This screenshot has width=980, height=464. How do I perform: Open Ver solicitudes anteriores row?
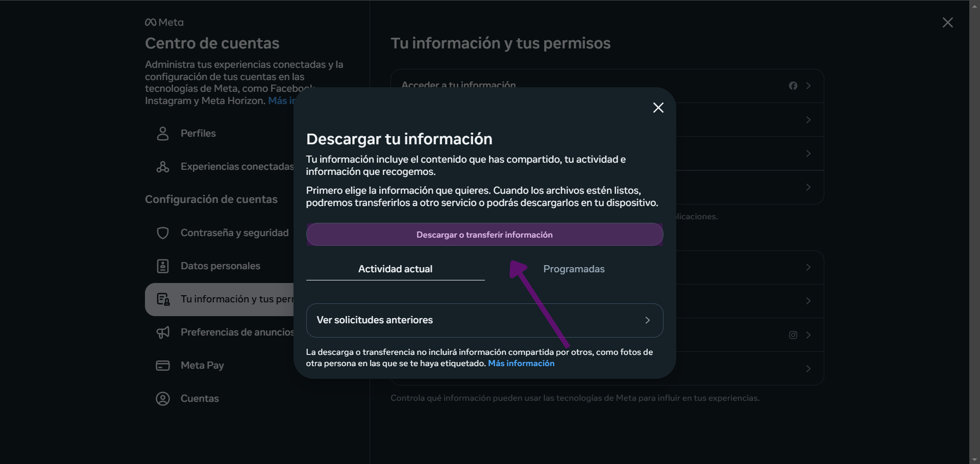pyautogui.click(x=484, y=320)
